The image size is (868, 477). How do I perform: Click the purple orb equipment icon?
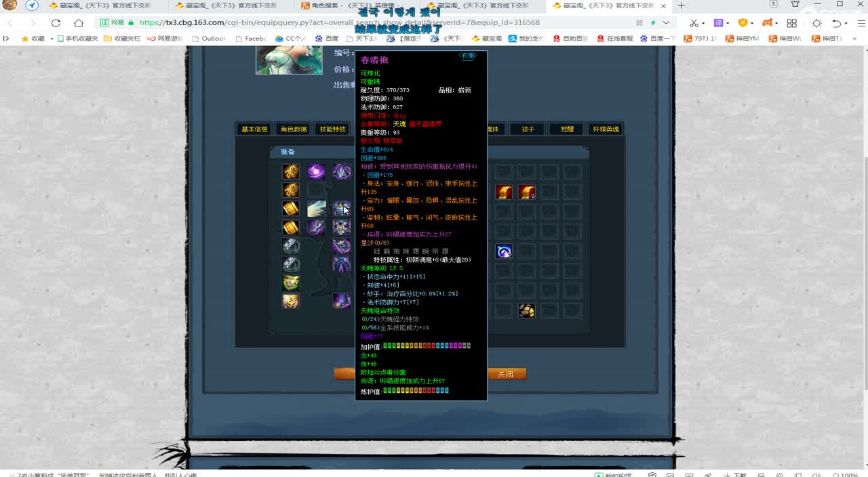pyautogui.click(x=316, y=171)
